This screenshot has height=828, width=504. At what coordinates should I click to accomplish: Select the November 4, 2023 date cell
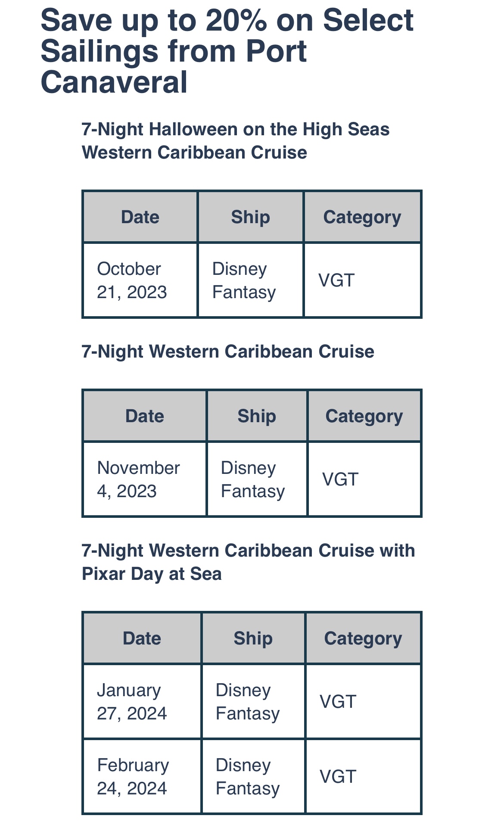(x=138, y=479)
